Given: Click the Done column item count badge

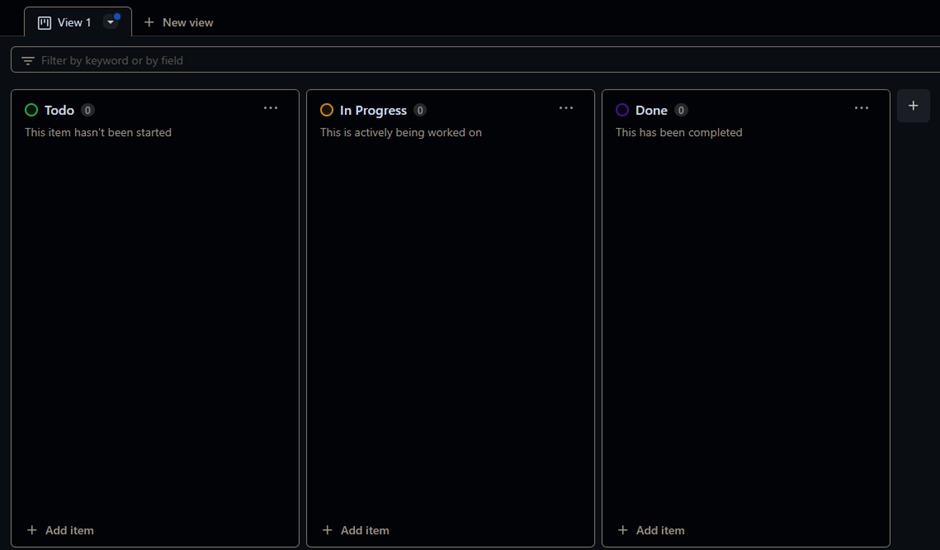Looking at the screenshot, I should pos(681,110).
